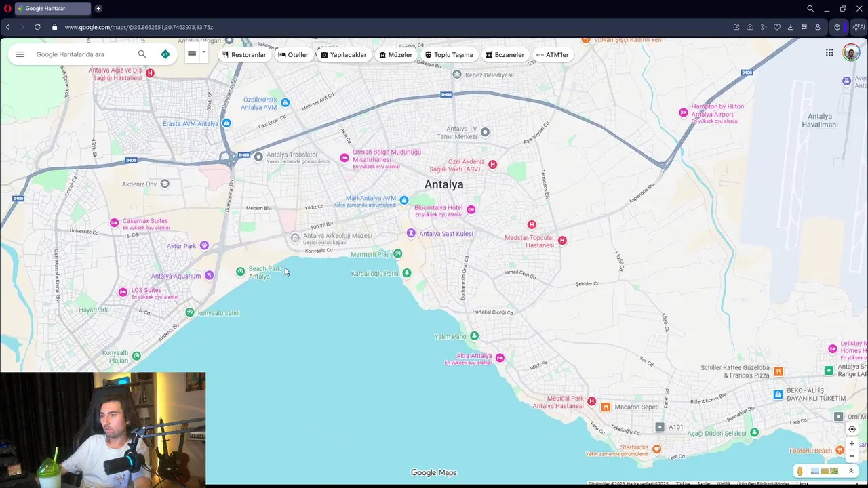Select the Oteller category chip
868x488 pixels.
coord(293,55)
